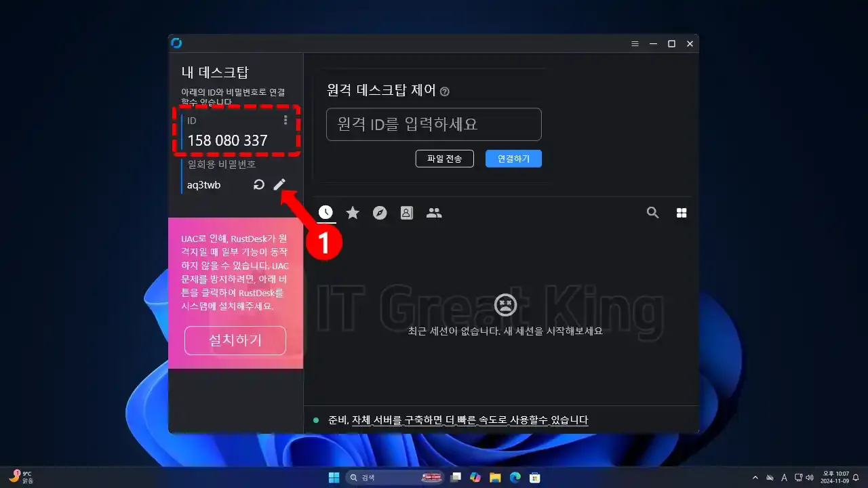
Task: Open the network status tray icon
Action: (x=798, y=477)
